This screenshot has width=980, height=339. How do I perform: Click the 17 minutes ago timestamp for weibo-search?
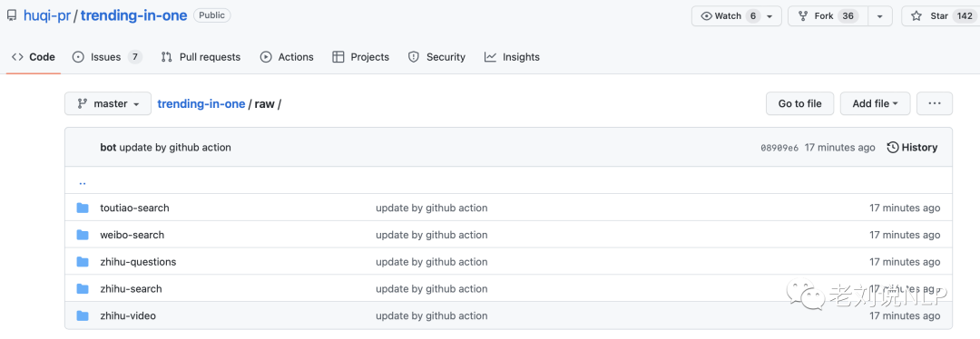(905, 235)
